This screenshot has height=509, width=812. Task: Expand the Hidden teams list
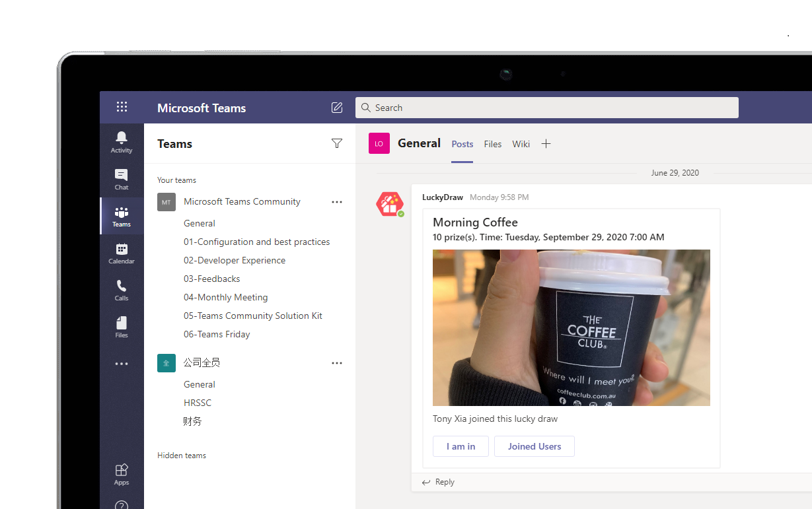[182, 455]
